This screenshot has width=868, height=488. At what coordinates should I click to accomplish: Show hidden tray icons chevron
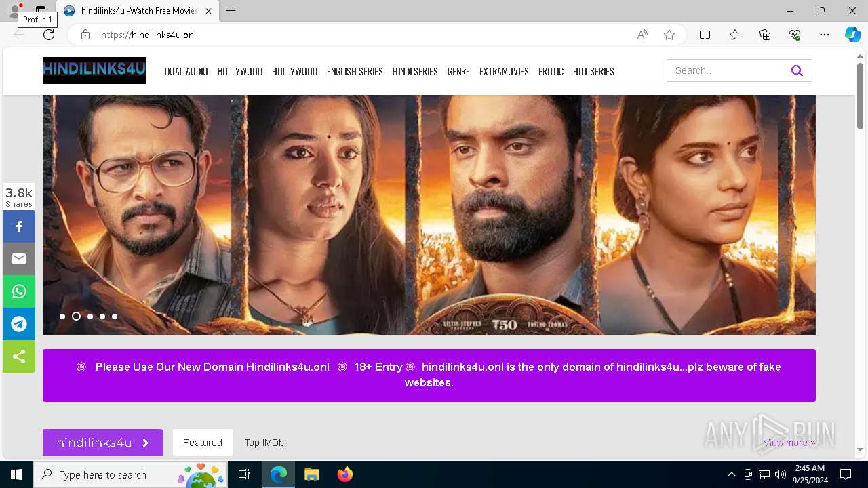pos(731,474)
